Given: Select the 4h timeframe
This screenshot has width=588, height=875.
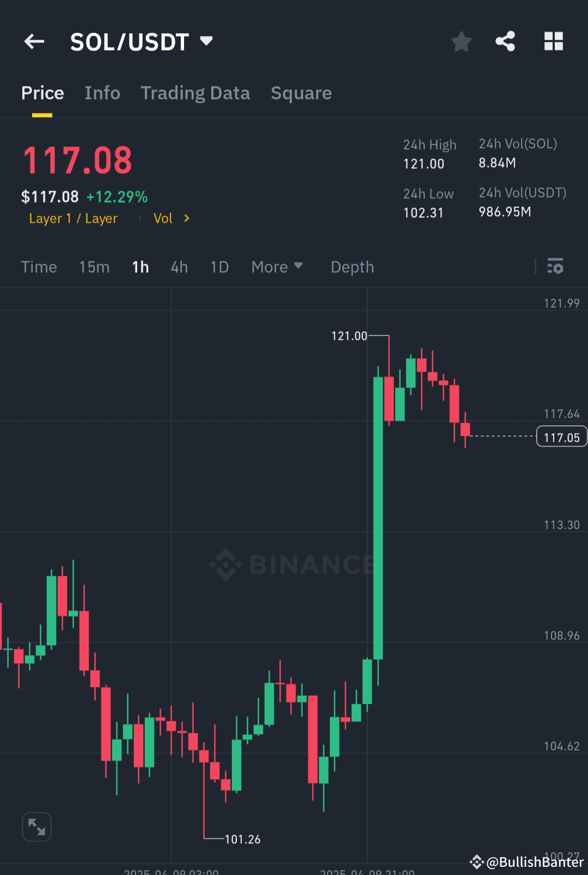Looking at the screenshot, I should click(x=179, y=267).
